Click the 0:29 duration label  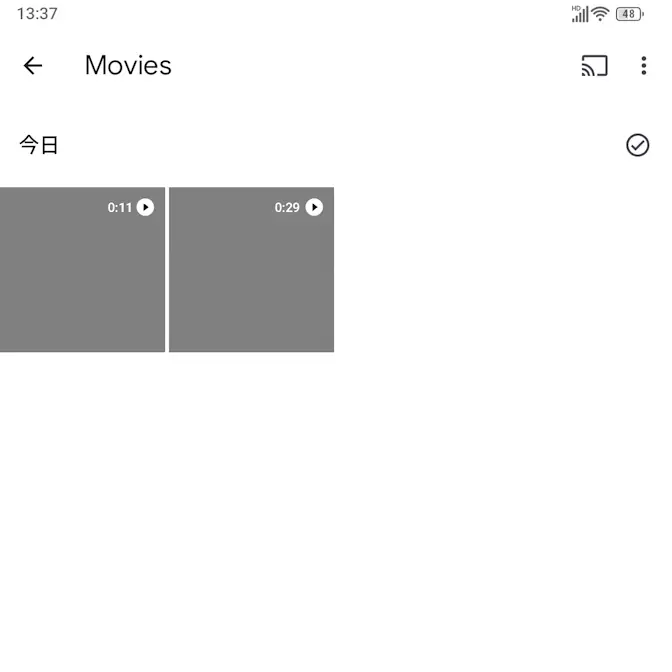pos(287,208)
